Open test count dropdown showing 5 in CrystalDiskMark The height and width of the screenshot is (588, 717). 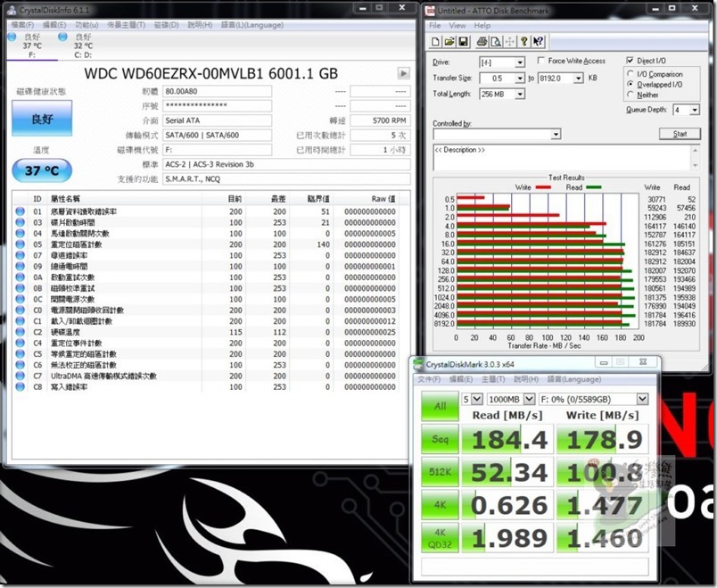(x=476, y=399)
